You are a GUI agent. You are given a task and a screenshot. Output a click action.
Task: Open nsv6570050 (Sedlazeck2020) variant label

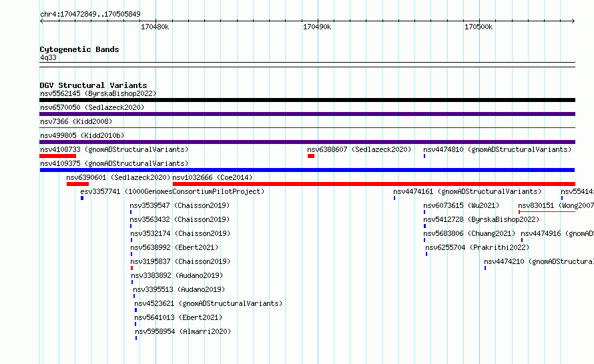[x=92, y=107]
